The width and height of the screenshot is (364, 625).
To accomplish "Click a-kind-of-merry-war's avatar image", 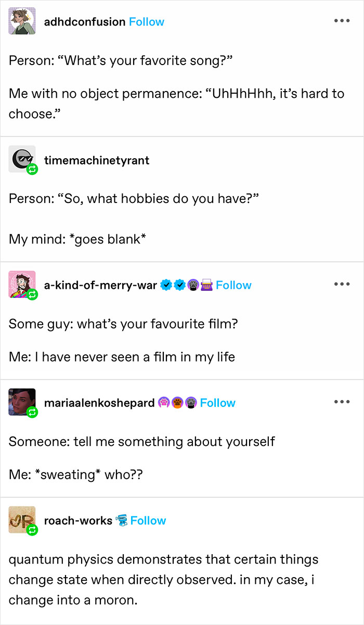I will [22, 284].
